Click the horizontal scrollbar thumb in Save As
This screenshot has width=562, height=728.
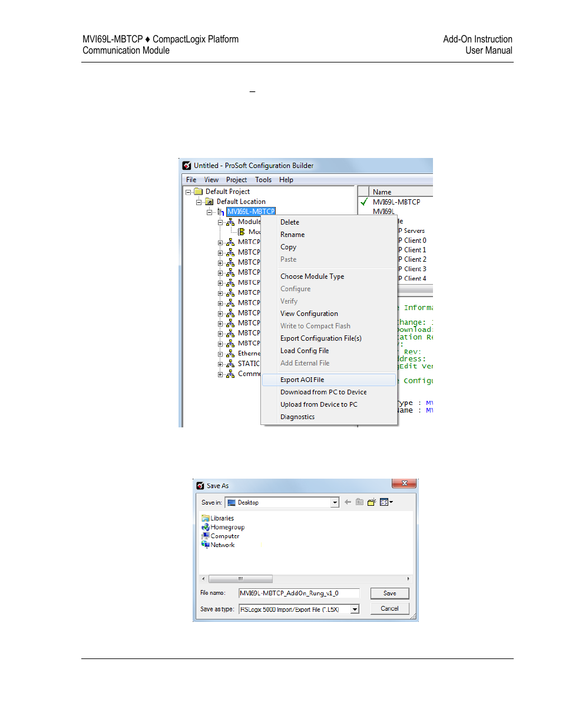[x=240, y=579]
